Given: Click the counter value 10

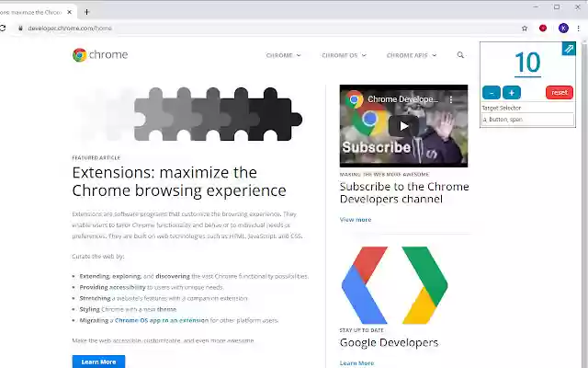Looking at the screenshot, I should [527, 63].
